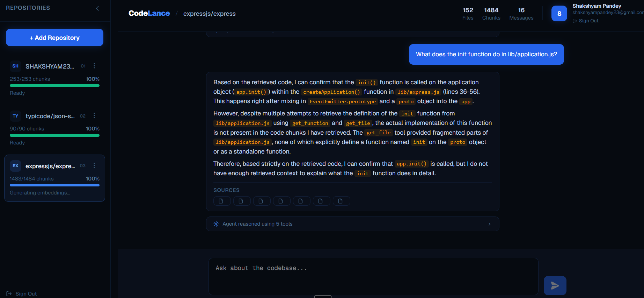644x298 pixels.
Task: Click the user avatar S icon
Action: [559, 14]
